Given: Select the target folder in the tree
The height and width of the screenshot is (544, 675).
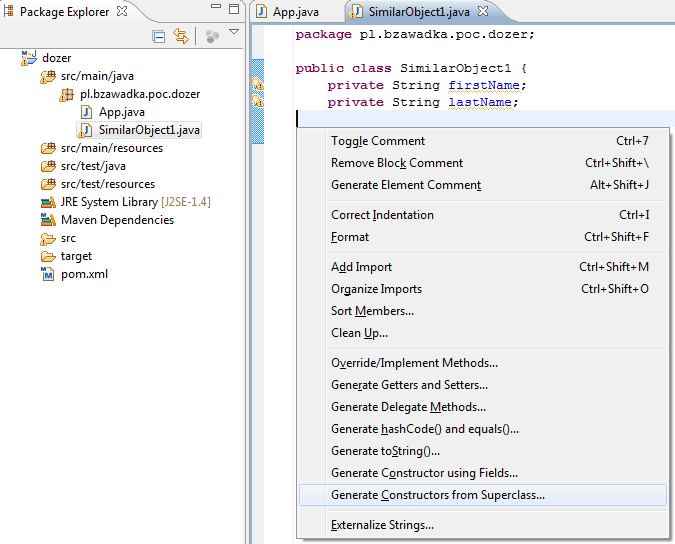Looking at the screenshot, I should [76, 256].
